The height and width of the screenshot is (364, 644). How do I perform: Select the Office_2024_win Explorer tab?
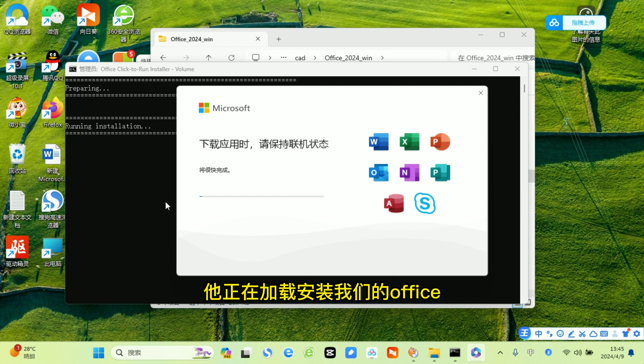click(x=211, y=39)
